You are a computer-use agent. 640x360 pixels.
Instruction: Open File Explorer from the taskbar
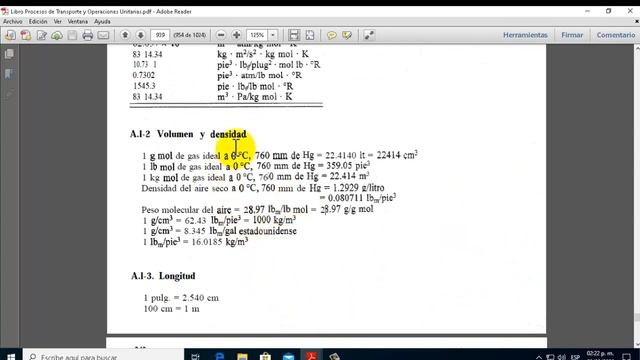point(242,357)
